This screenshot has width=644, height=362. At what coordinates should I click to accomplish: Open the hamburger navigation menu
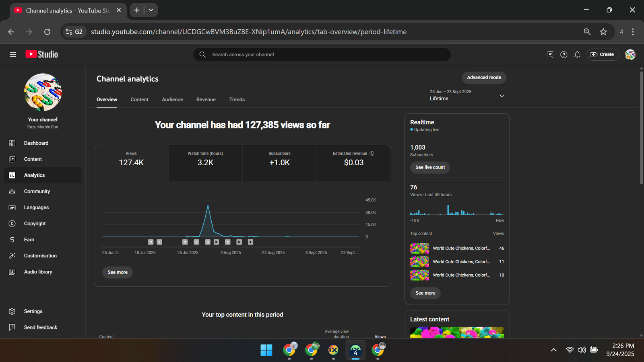[12, 54]
